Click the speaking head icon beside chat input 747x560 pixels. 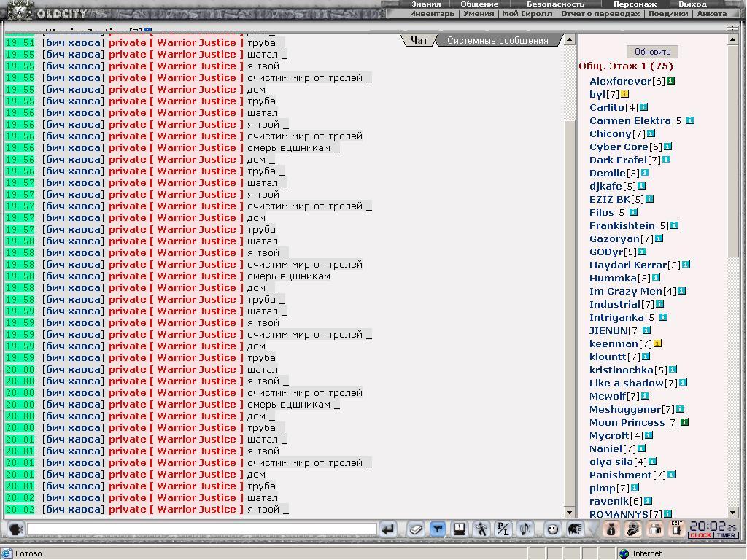click(x=16, y=529)
